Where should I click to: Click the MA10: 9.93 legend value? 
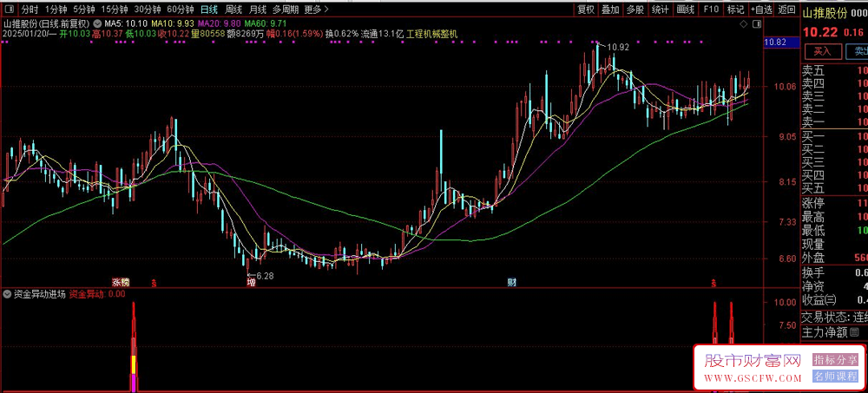point(174,23)
